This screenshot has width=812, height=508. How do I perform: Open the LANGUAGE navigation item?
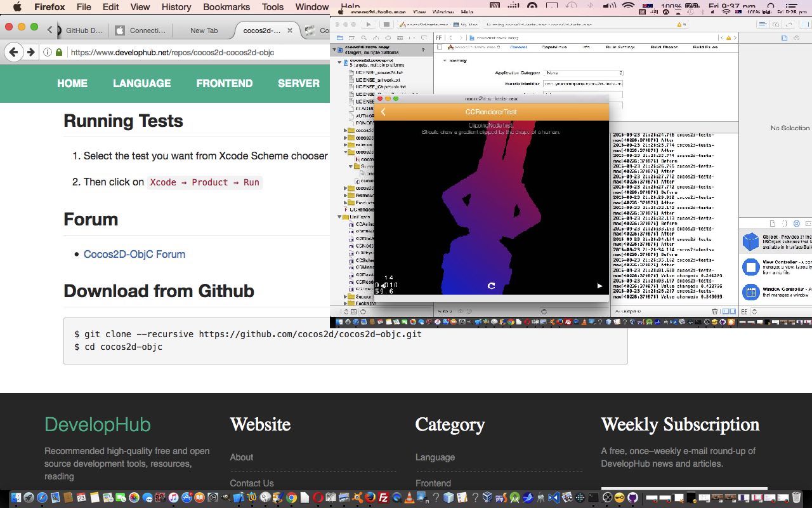[142, 83]
